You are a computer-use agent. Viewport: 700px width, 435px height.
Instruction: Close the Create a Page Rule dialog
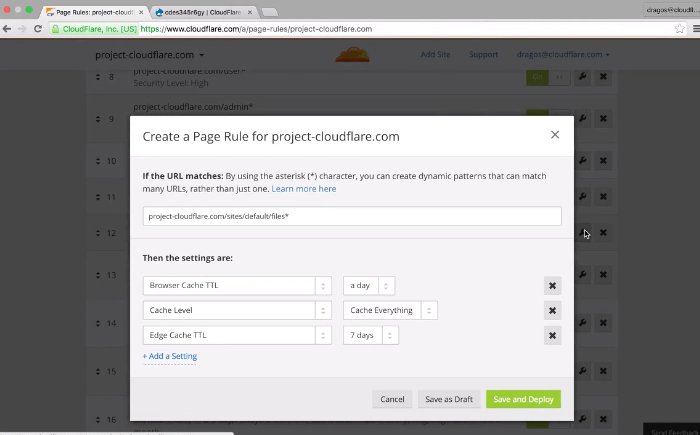pyautogui.click(x=555, y=134)
